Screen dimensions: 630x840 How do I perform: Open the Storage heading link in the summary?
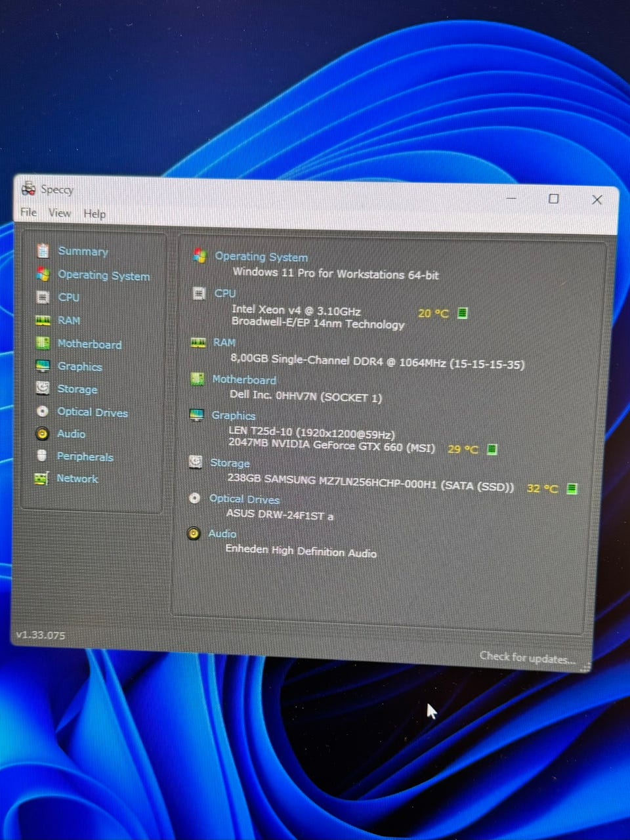(x=230, y=463)
